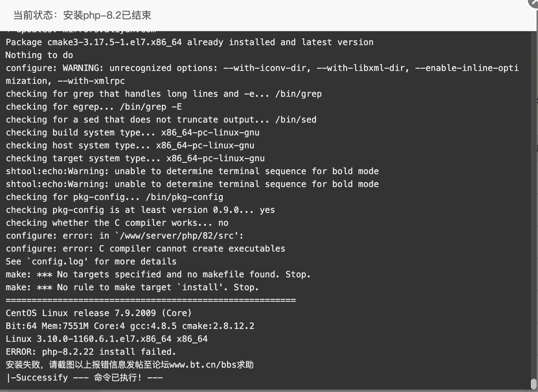
Task: Click the '|-Successify --- 命令已执行' final line
Action: (84, 378)
